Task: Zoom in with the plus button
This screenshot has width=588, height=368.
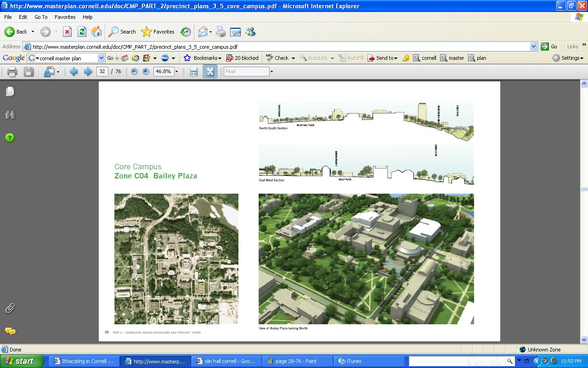Action: pos(146,72)
